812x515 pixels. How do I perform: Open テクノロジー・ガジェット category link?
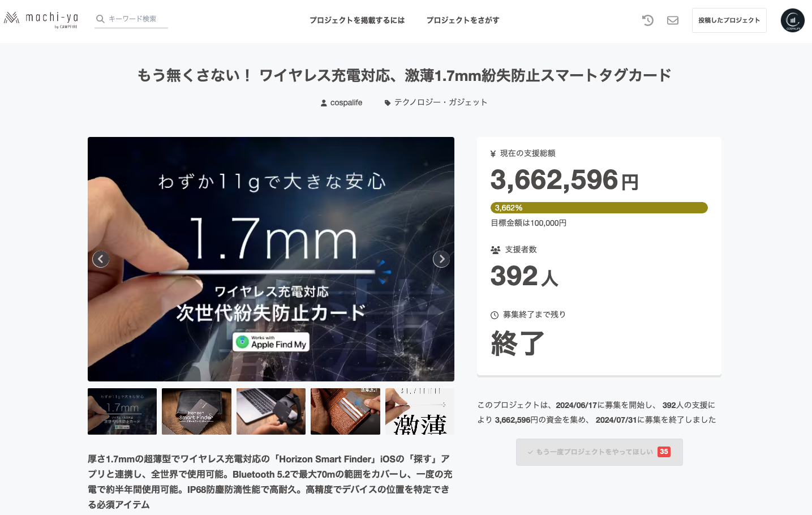tap(441, 102)
